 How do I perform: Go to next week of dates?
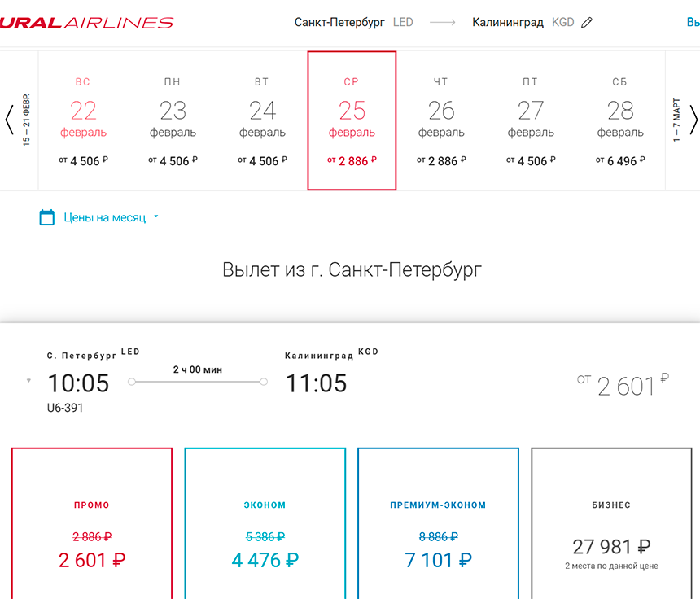point(693,120)
